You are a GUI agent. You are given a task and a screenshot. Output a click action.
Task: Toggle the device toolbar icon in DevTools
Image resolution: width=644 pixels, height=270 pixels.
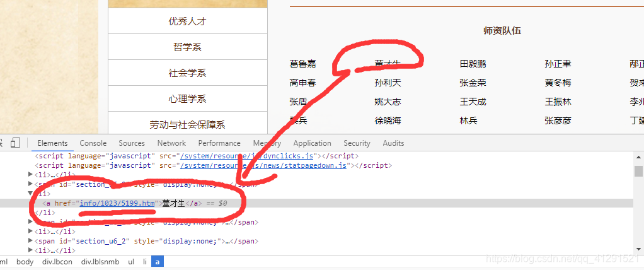[x=15, y=143]
